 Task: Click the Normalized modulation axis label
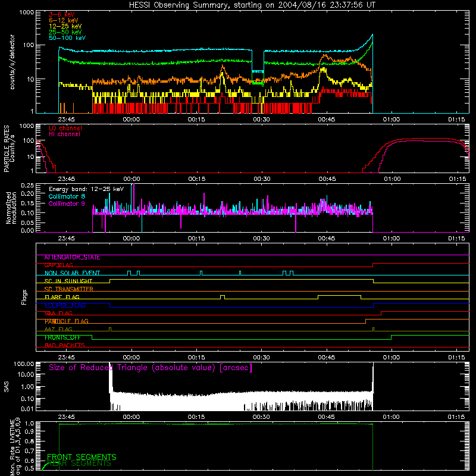(11, 208)
